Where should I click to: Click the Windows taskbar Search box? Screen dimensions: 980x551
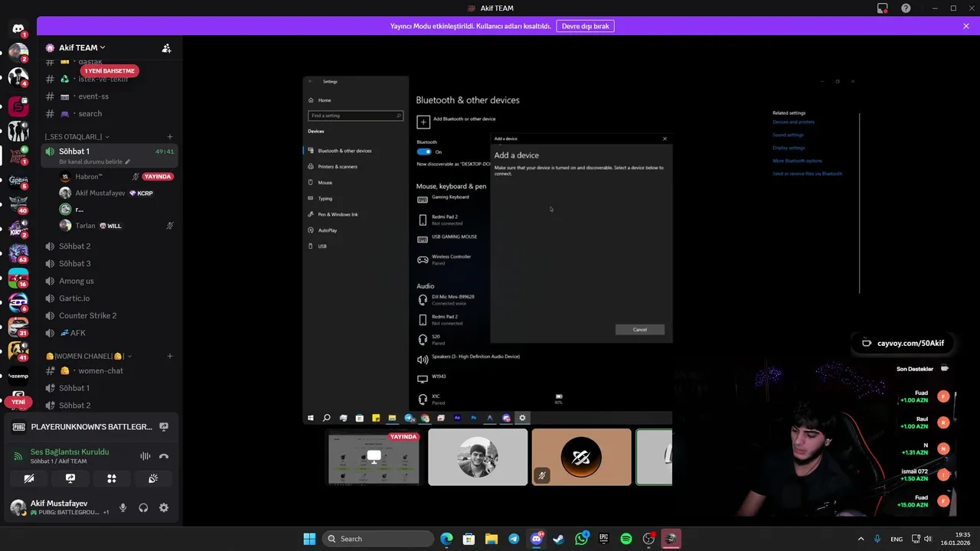coord(378,539)
